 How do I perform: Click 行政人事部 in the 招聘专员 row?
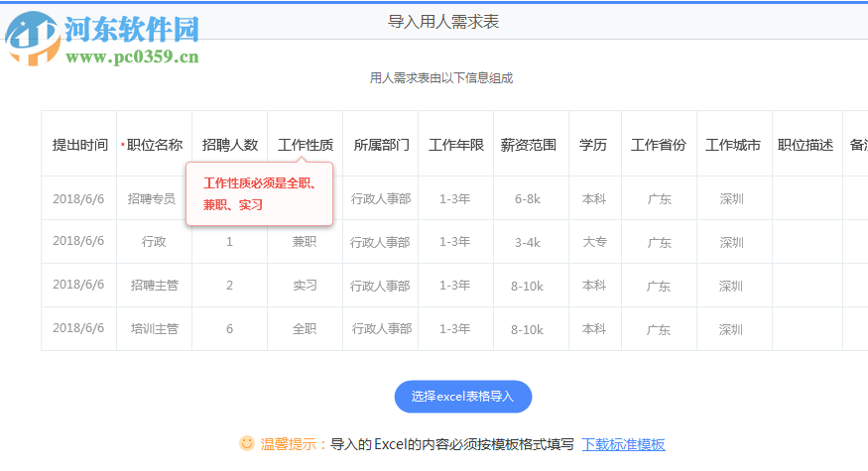click(x=381, y=198)
